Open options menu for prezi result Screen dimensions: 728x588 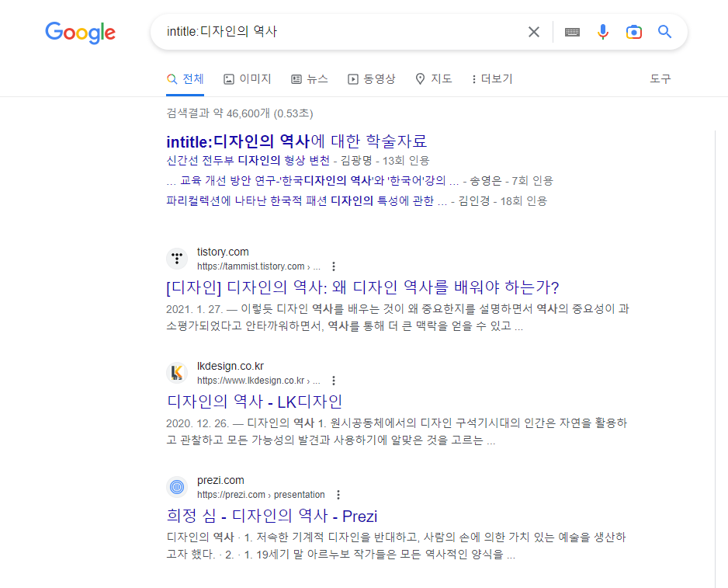click(338, 495)
